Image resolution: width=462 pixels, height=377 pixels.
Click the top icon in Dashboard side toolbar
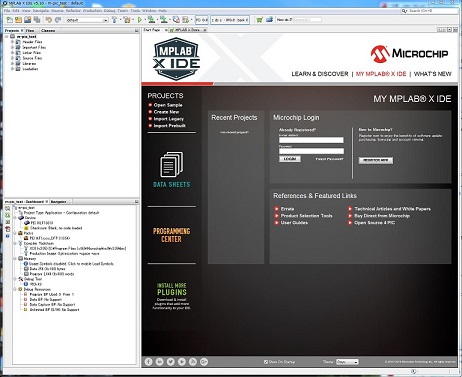[8, 208]
